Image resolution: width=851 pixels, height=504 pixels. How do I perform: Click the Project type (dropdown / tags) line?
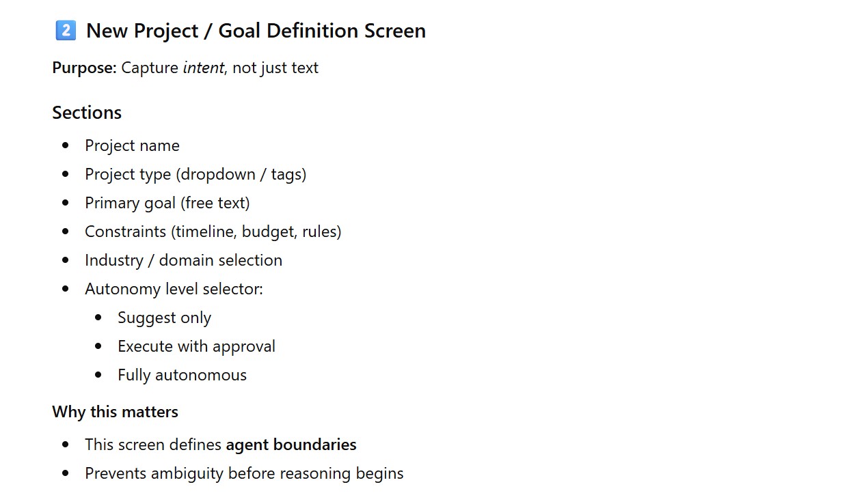[195, 174]
